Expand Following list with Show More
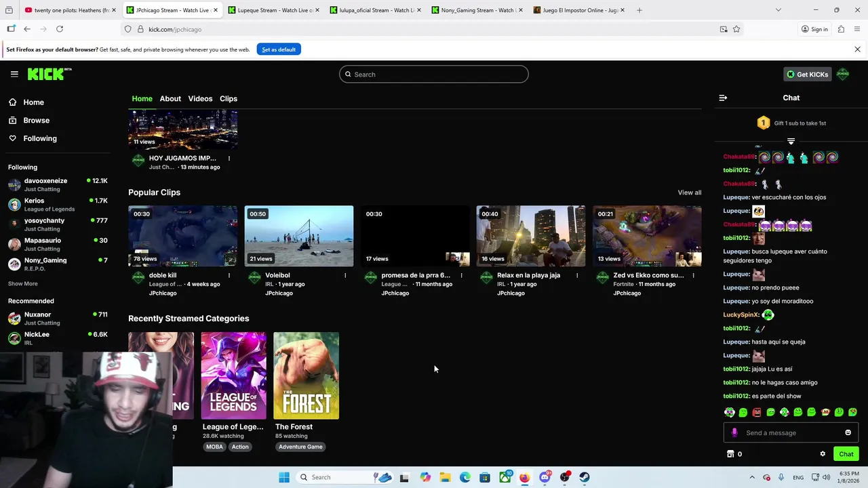868x488 pixels. coord(23,283)
